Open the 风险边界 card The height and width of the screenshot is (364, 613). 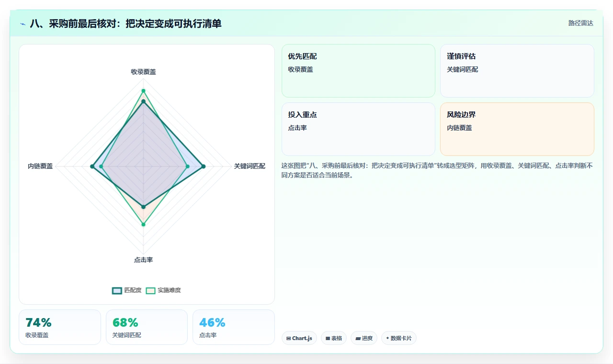pos(517,129)
